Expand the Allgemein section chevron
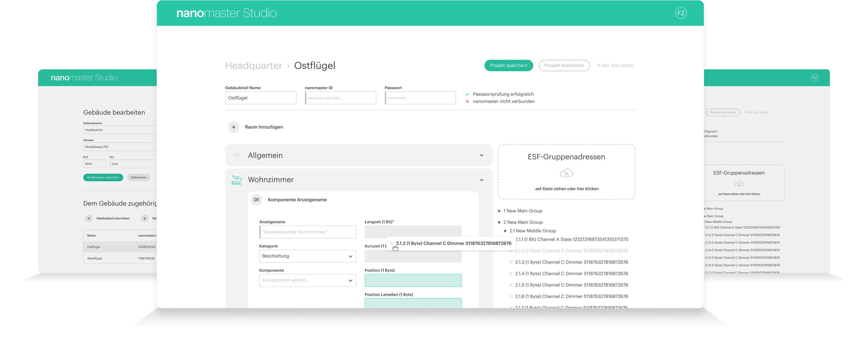This screenshot has height=340, width=868. pyautogui.click(x=482, y=155)
